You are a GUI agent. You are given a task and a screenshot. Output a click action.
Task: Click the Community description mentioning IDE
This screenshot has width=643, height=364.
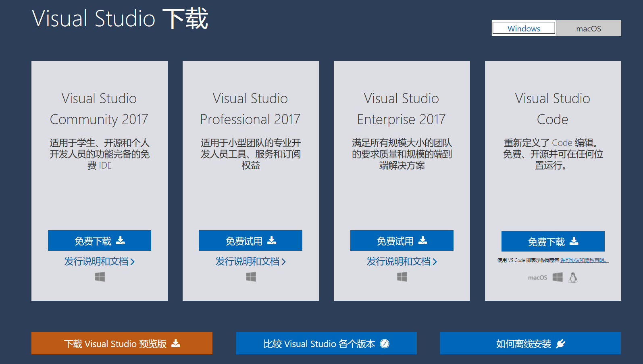(100, 154)
